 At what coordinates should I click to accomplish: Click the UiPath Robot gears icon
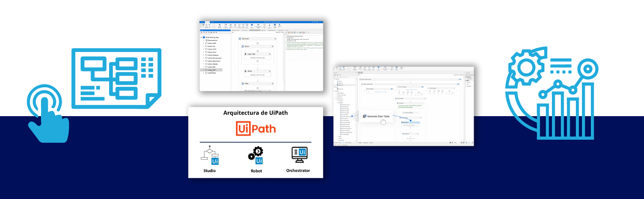point(256,156)
